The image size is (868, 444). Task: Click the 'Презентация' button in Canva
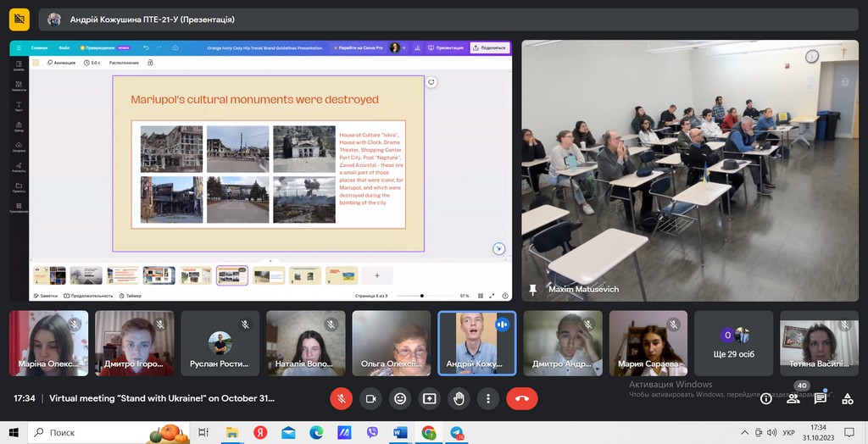(x=446, y=47)
